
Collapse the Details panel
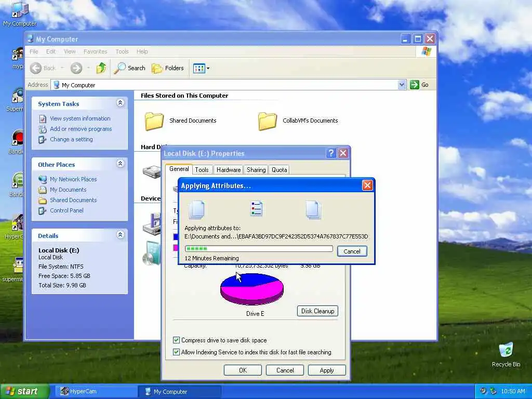coord(120,234)
